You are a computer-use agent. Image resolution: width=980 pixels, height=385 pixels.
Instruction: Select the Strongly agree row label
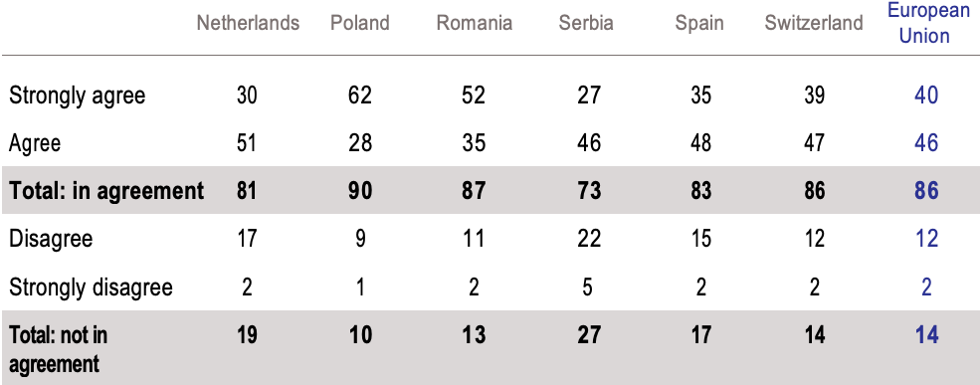click(x=77, y=96)
